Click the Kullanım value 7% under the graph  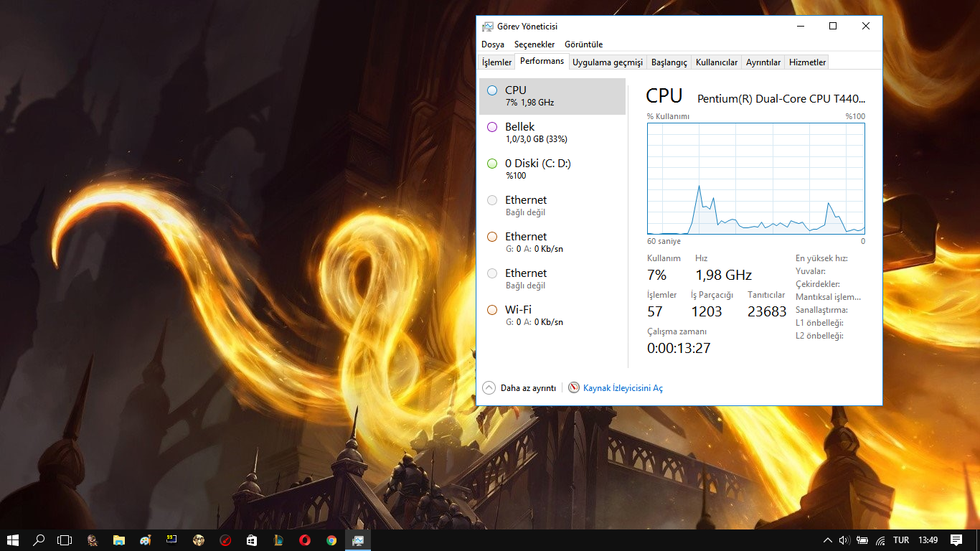pyautogui.click(x=656, y=275)
